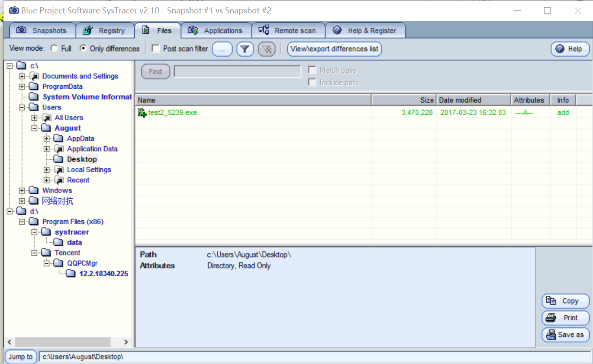Collapse the Users folder node
This screenshot has width=593, height=364.
(22, 107)
